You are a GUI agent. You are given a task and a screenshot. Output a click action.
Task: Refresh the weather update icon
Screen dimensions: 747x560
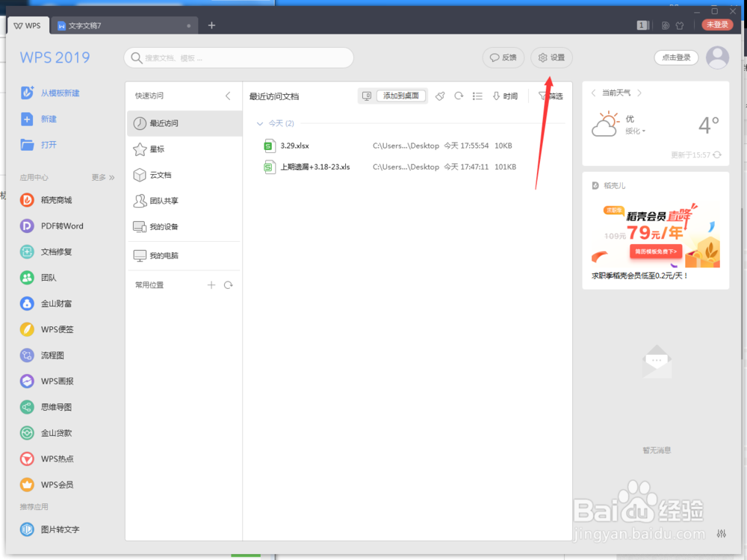717,155
